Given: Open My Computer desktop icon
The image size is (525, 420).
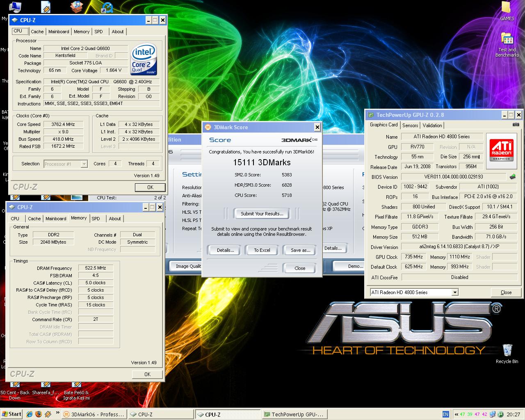Looking at the screenshot, I should (x=15, y=6).
